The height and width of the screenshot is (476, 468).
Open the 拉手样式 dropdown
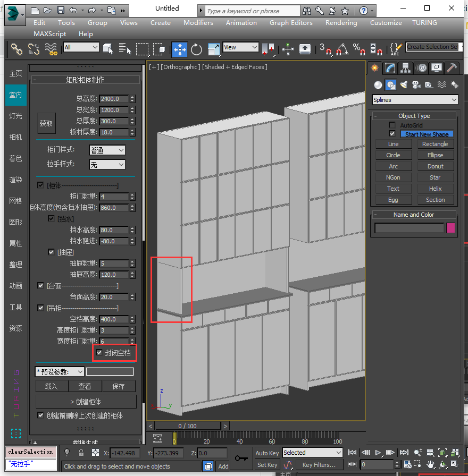click(107, 165)
